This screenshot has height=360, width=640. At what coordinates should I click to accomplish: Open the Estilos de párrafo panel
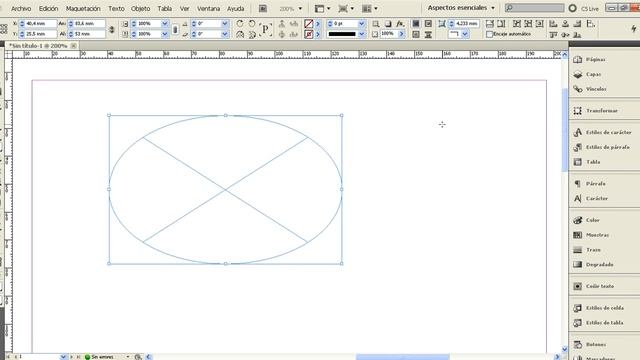coord(601,147)
